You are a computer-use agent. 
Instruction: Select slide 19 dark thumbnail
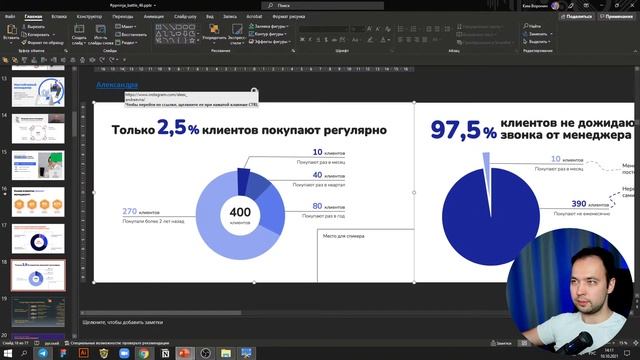coord(38,312)
